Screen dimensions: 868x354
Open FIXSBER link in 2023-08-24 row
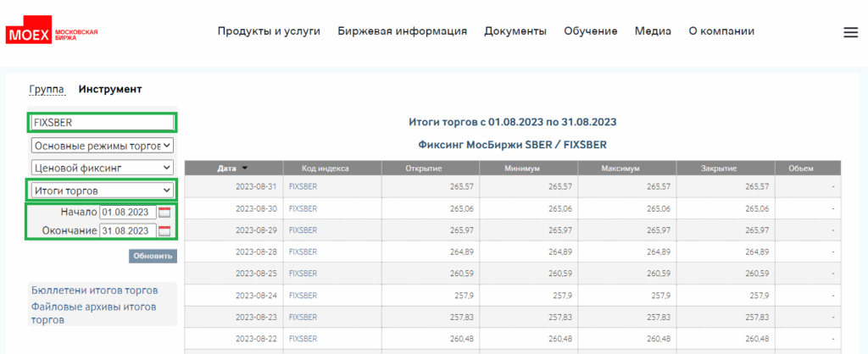coord(303,296)
